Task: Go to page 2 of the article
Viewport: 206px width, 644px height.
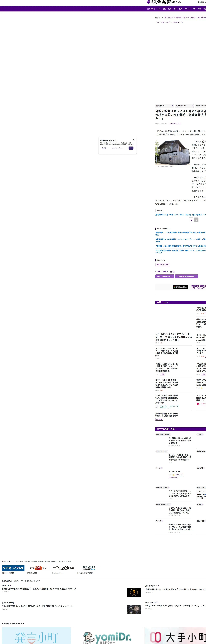Action: (x=196, y=220)
